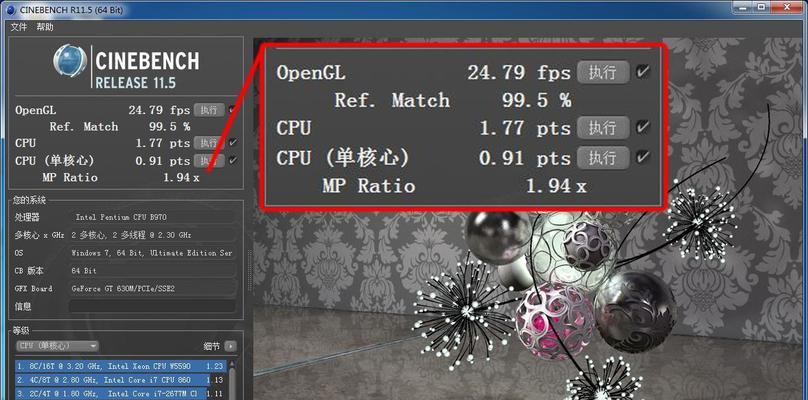Click the CINEBENCH title bar app icon
Screen dimensions: 808x400
10,9
